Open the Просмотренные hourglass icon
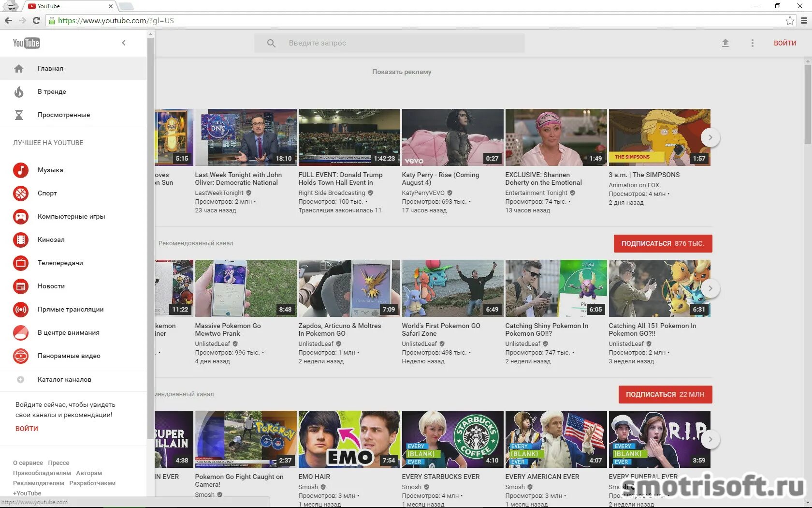Viewport: 812px width, 508px height. pos(19,115)
